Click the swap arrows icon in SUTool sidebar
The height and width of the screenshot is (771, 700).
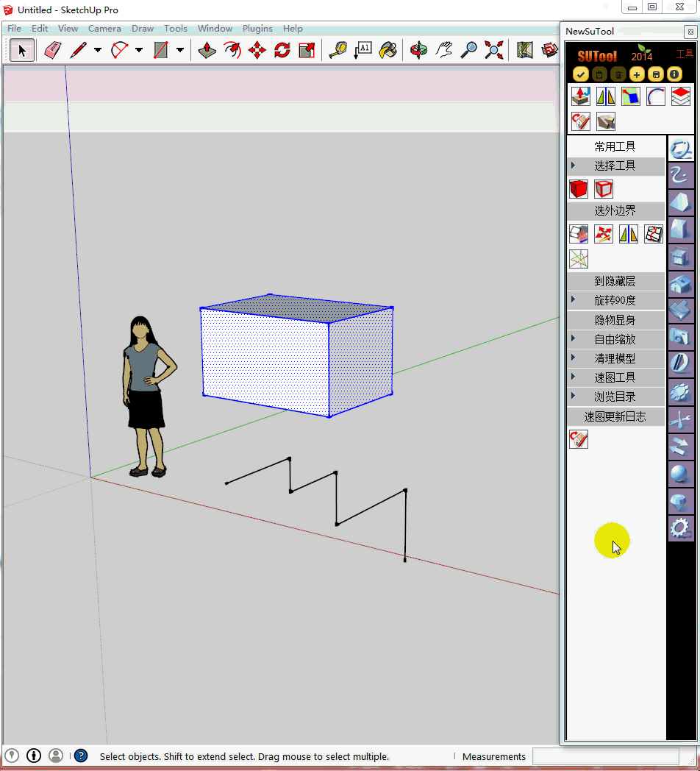point(681,446)
